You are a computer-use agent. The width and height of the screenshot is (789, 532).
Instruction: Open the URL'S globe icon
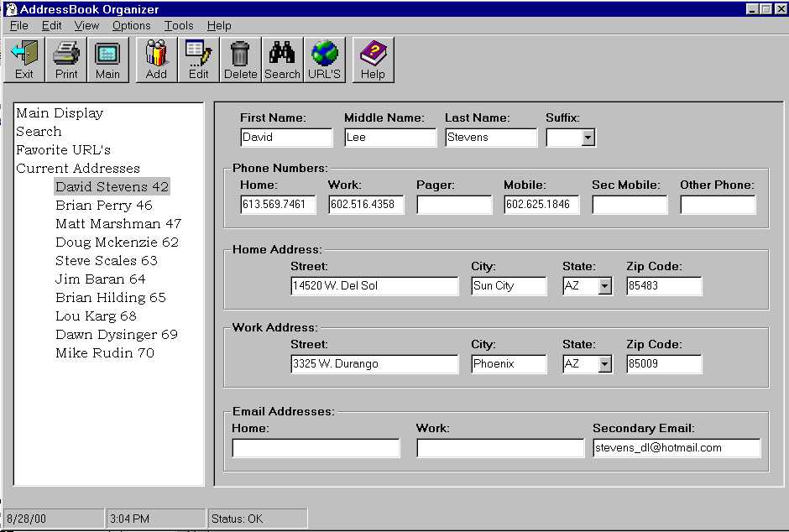pos(324,60)
